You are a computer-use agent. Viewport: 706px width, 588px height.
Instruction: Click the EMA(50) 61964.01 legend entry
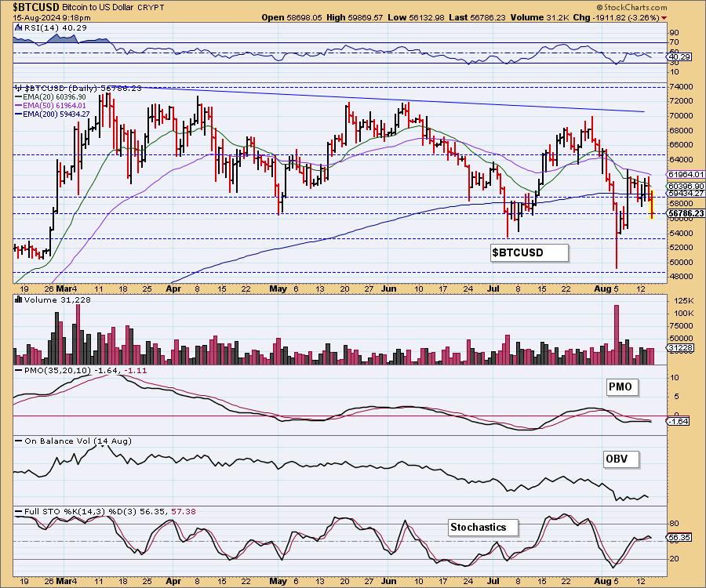(54, 106)
